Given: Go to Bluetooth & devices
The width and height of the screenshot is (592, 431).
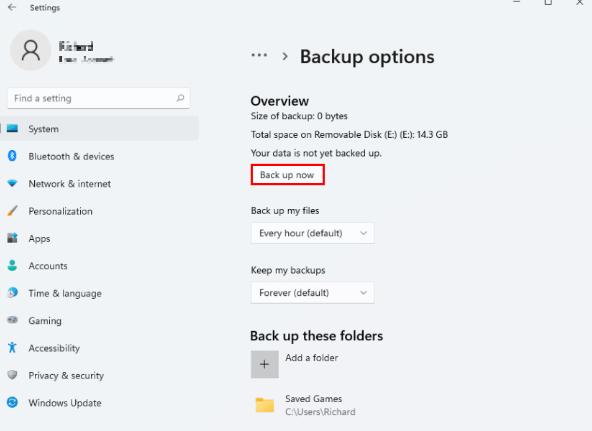Looking at the screenshot, I should click(99, 156).
